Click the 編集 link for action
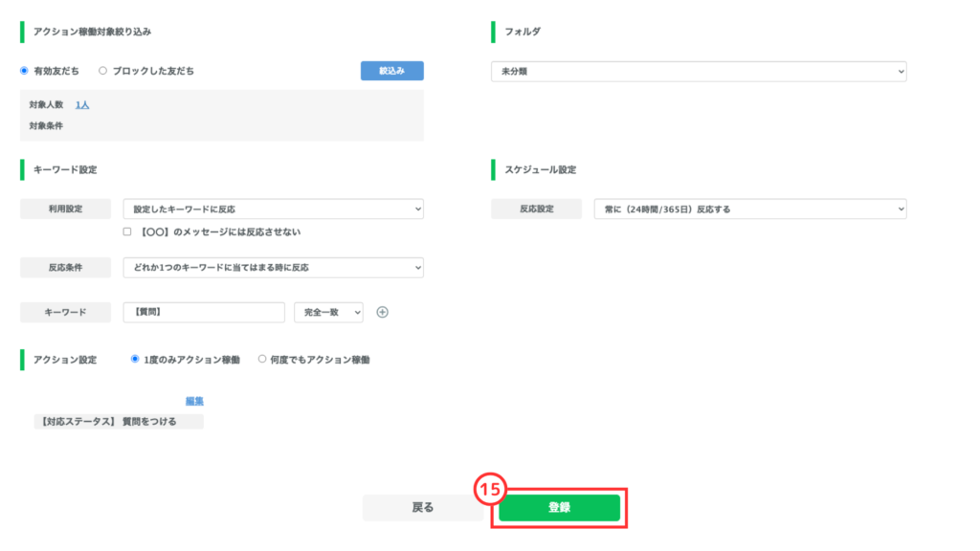This screenshot has width=980, height=551. (x=194, y=401)
